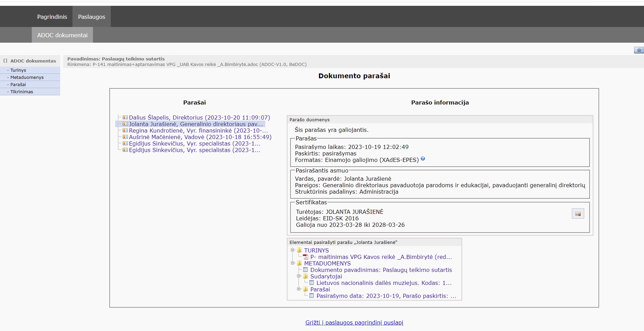Click the PDF icon of the maitinimas document

[x=306, y=257]
